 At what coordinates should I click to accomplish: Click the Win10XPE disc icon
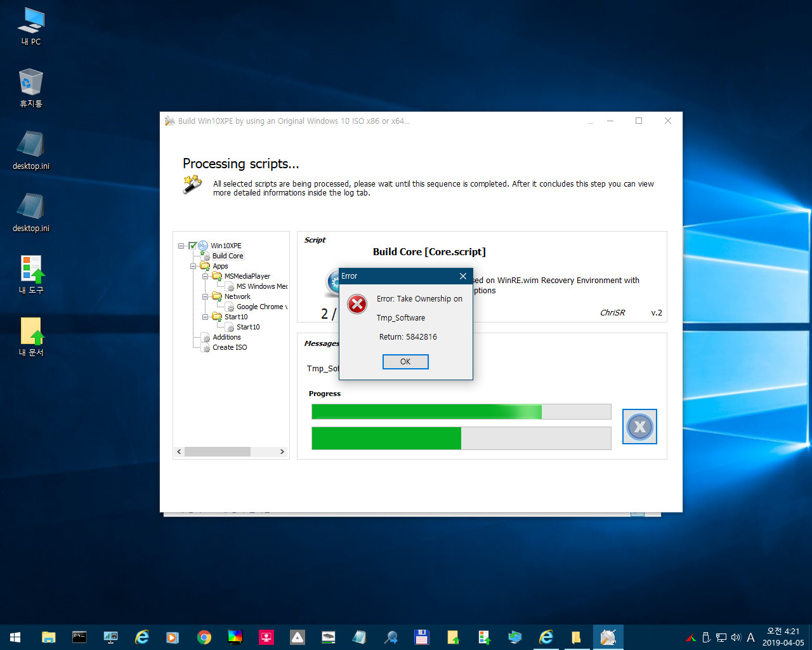click(203, 246)
